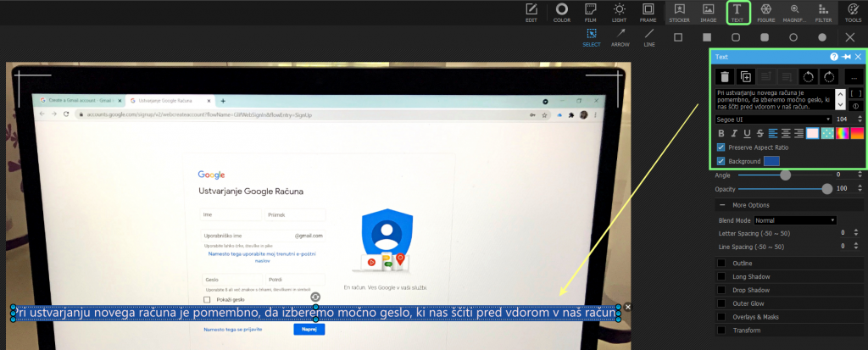Click the Opacity slider handle
The width and height of the screenshot is (868, 350).
[x=827, y=189]
